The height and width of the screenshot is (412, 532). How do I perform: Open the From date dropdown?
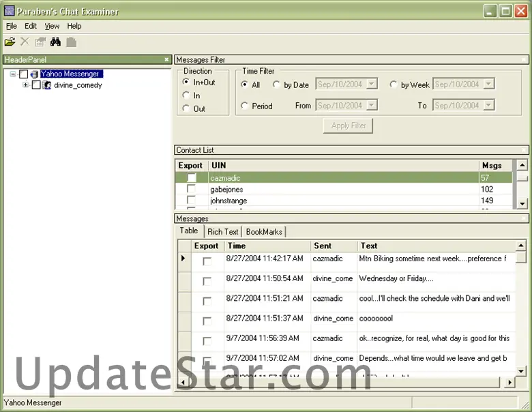[x=372, y=105]
